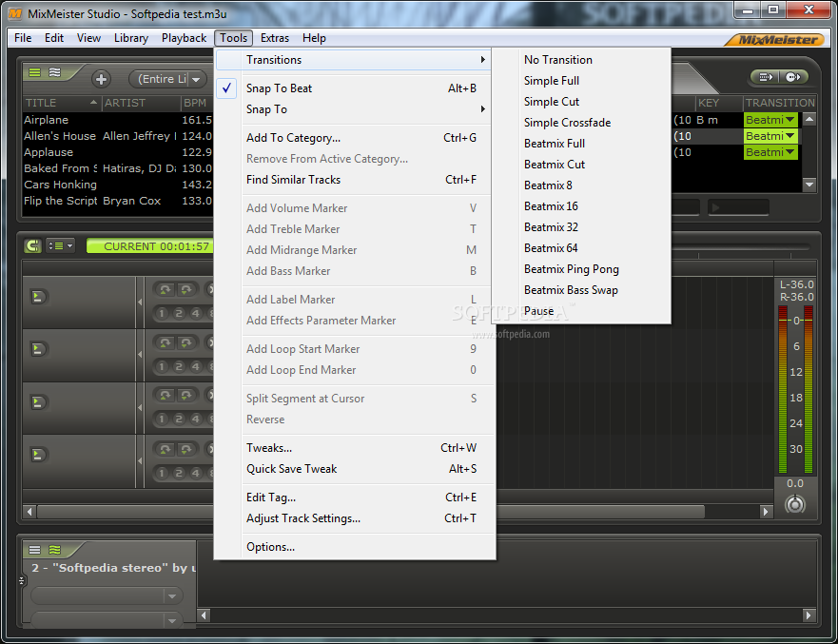Click Quick Save Tweak entry
Viewport: 838px width, 644px height.
[354, 469]
